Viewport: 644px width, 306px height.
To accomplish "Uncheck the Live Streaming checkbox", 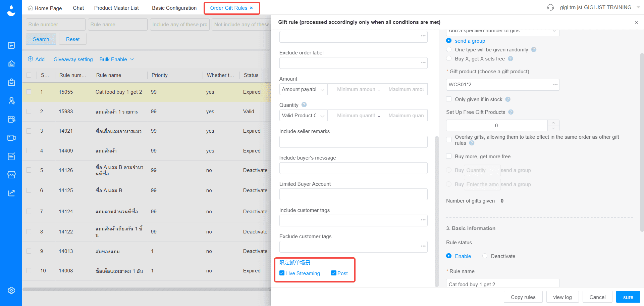I will click(282, 273).
